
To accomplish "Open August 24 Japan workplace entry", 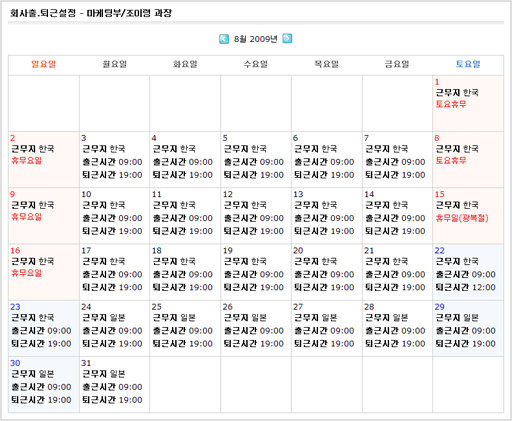I will [x=114, y=328].
